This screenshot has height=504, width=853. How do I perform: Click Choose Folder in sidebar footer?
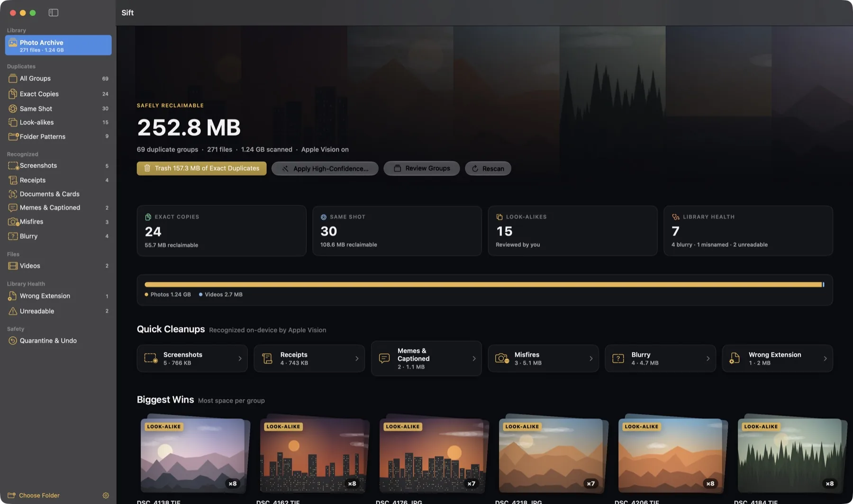[34, 495]
